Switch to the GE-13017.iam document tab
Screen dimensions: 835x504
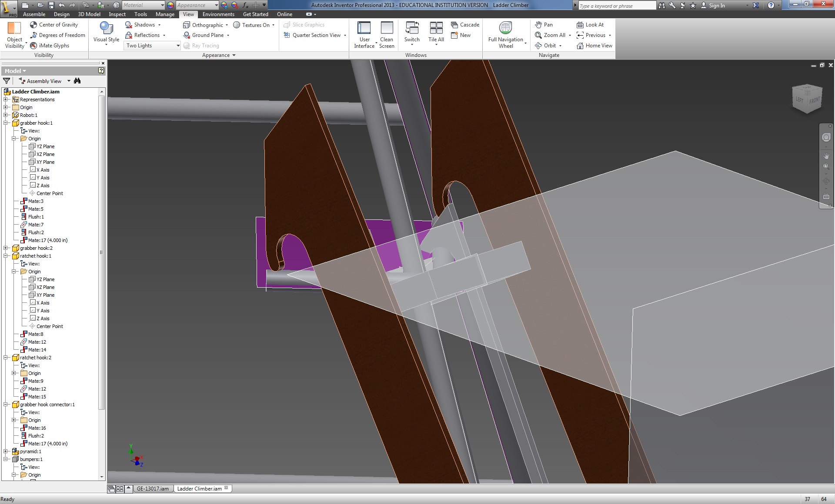[x=153, y=489]
